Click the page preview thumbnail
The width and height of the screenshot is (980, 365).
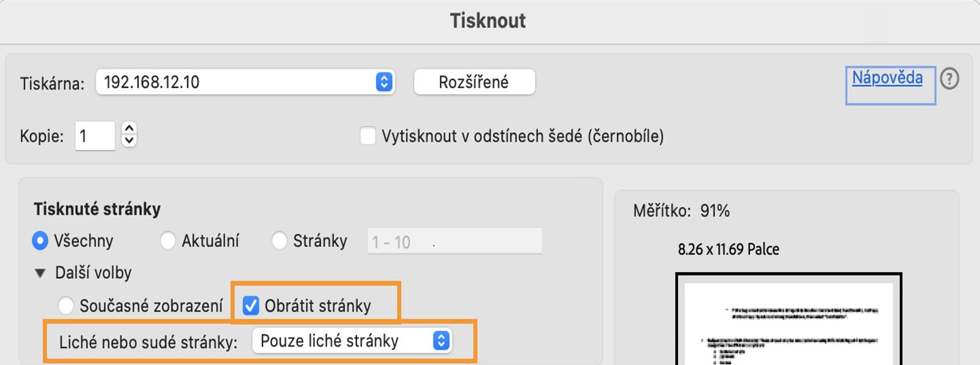(788, 320)
